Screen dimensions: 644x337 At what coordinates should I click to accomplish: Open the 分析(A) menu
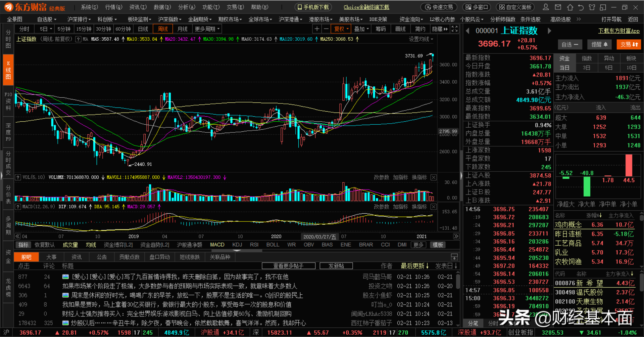click(187, 7)
